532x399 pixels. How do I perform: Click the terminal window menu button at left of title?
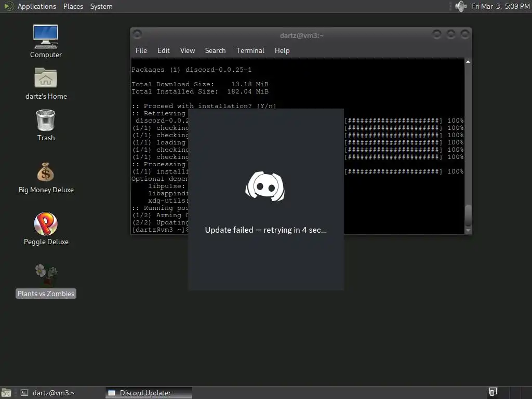point(137,34)
